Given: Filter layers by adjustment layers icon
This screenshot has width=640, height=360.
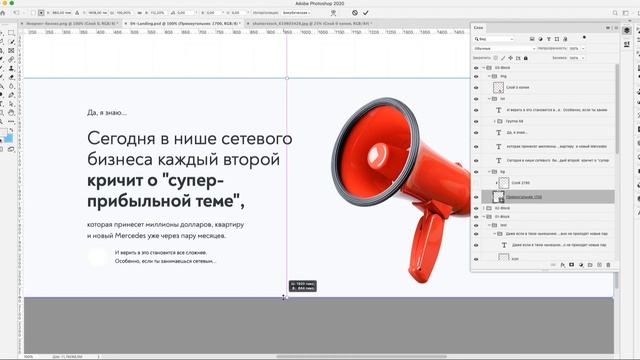Looking at the screenshot, I should coord(540,39).
